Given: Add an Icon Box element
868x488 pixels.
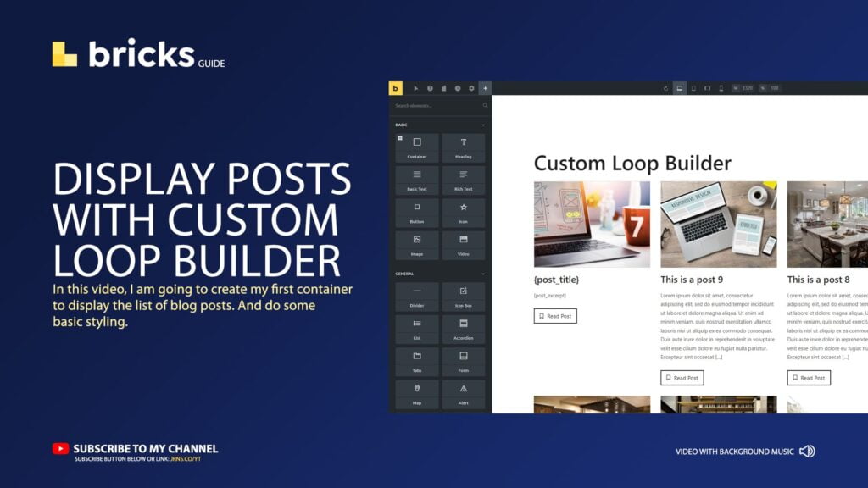Looking at the screenshot, I should (x=464, y=297).
